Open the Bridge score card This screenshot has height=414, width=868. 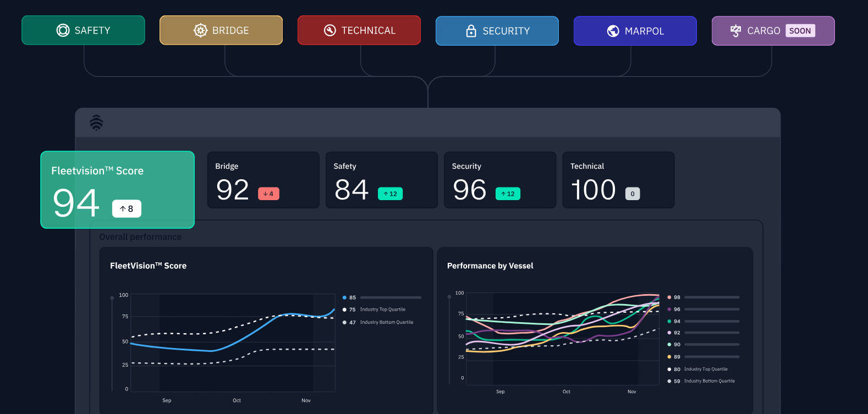(x=263, y=180)
